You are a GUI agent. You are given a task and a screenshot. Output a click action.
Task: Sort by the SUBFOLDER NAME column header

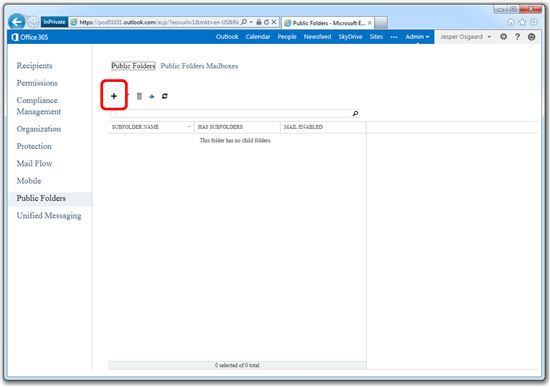[x=151, y=127]
